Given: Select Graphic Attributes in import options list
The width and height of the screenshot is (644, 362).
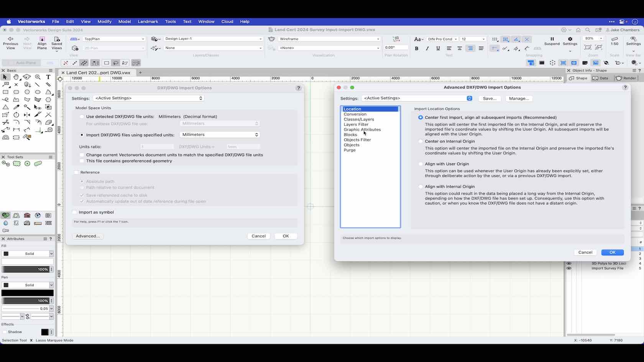Looking at the screenshot, I should (x=362, y=129).
